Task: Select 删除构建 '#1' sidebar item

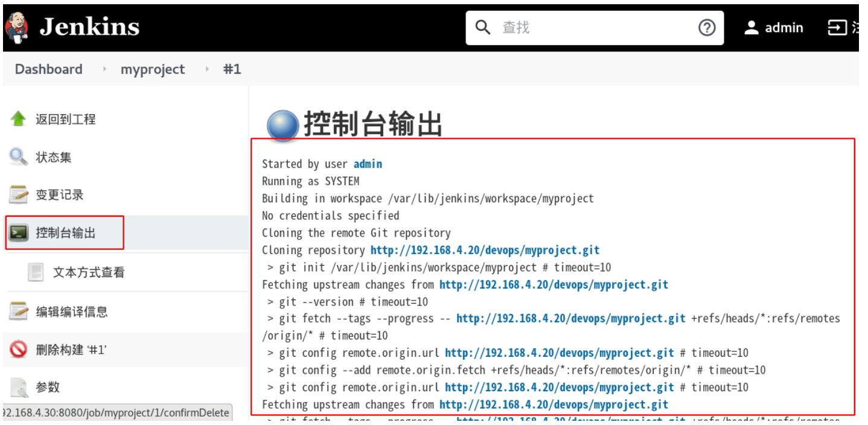Action: point(71,350)
